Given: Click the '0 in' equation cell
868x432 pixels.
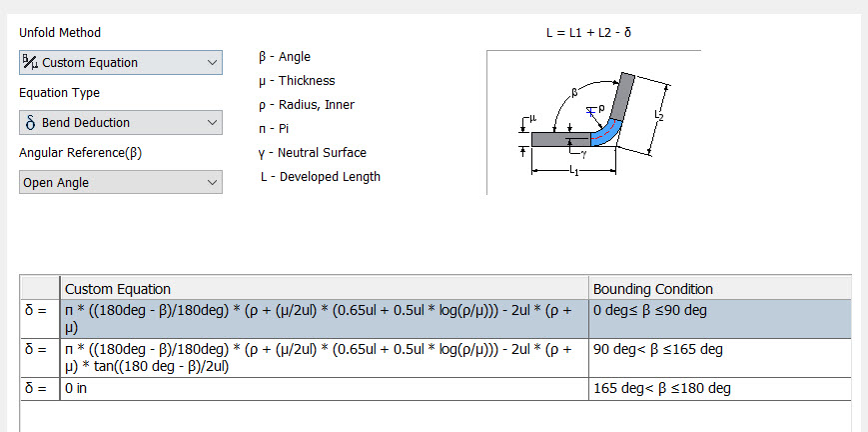Looking at the screenshot, I should [324, 389].
